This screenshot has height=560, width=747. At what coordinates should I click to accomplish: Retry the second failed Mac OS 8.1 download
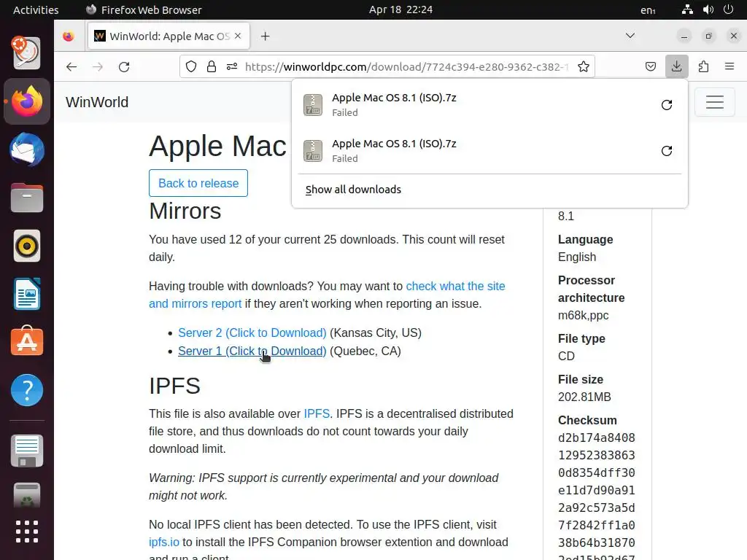(667, 151)
